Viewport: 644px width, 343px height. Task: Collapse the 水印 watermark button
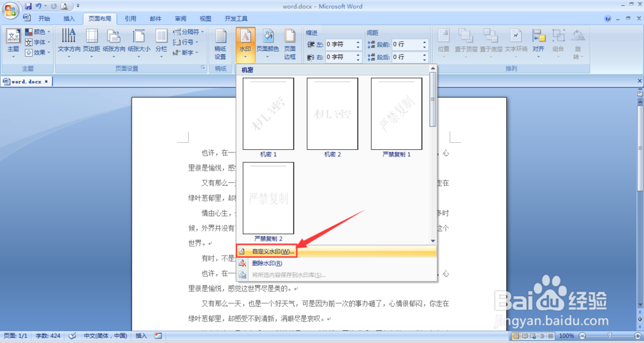(245, 44)
